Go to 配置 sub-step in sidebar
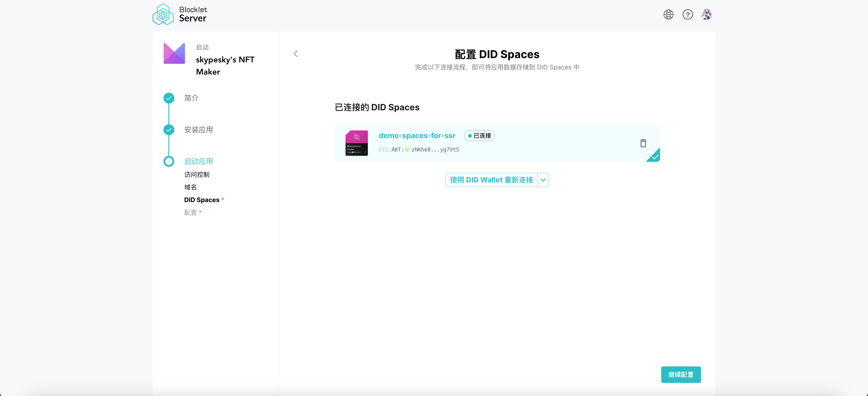 190,213
